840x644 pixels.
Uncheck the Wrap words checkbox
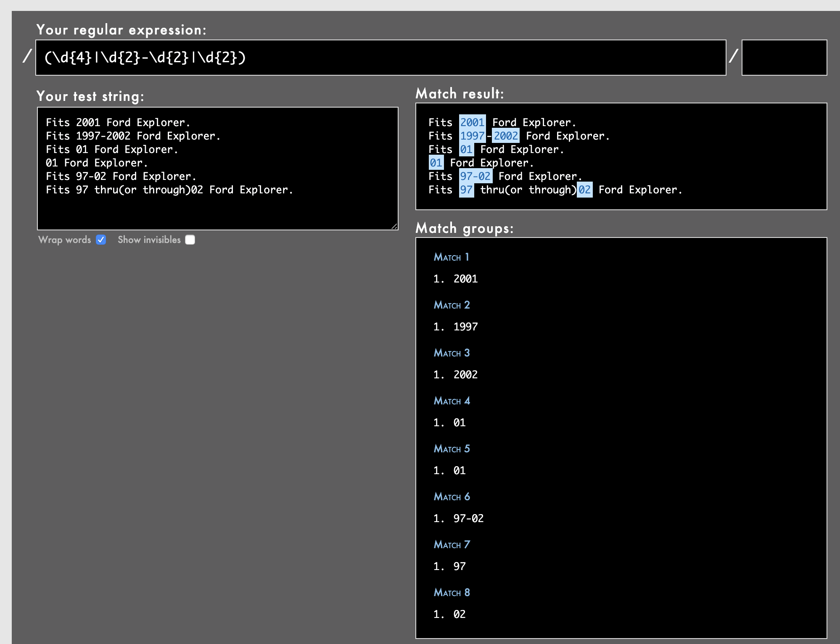tap(101, 240)
